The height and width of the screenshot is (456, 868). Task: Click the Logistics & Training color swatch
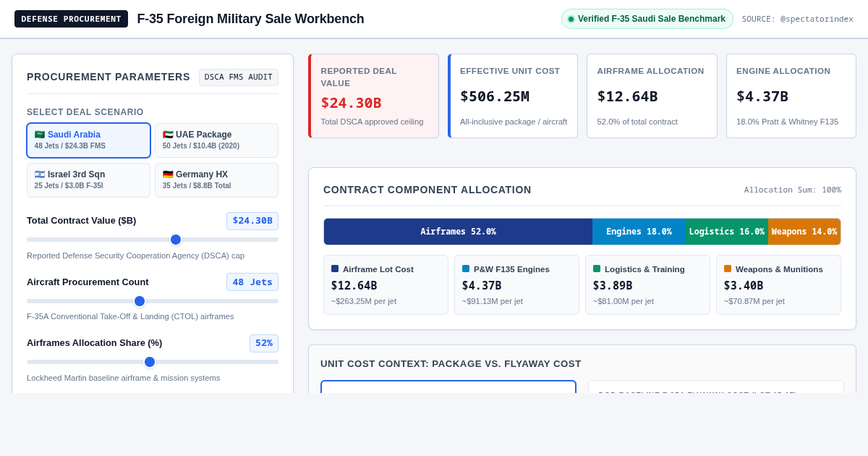[x=597, y=269]
